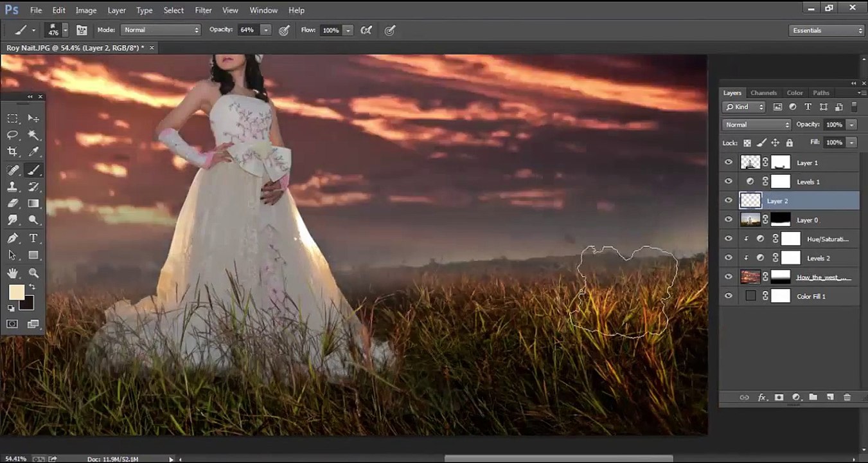Image resolution: width=868 pixels, height=463 pixels.
Task: Select the Eraser tool
Action: coord(12,203)
